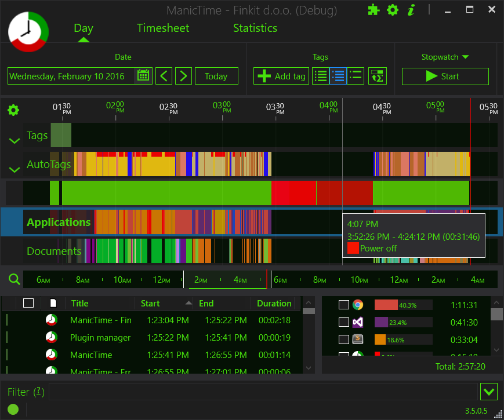The image size is (504, 420).
Task: Click the 10AM mark on overview timeline
Action: click(122, 280)
